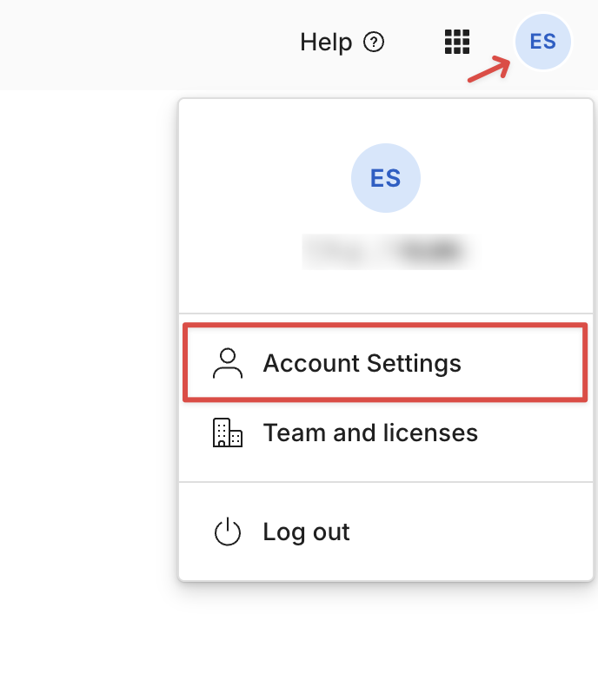Open the apps grid launcher icon

tap(457, 42)
